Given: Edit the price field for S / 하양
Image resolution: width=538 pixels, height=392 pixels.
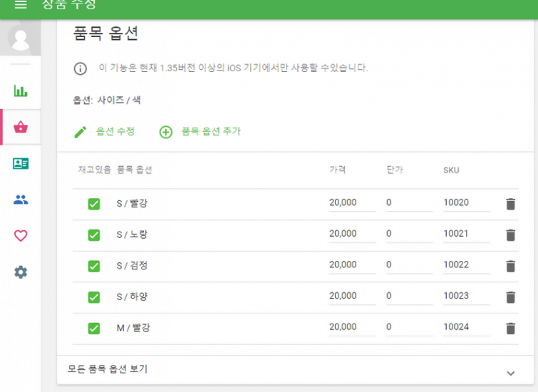Looking at the screenshot, I should point(353,296).
